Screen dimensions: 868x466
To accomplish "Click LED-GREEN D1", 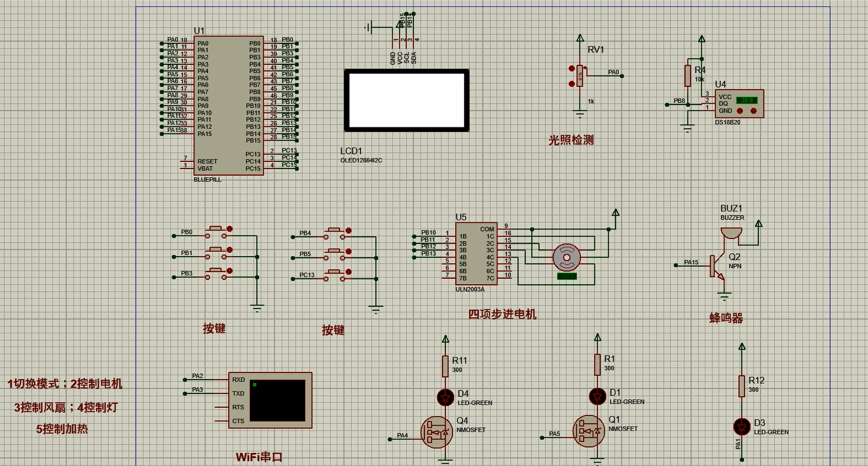I will 597,397.
